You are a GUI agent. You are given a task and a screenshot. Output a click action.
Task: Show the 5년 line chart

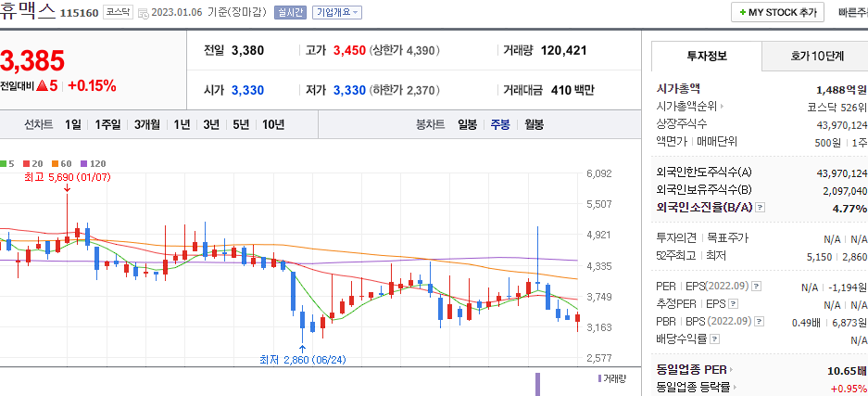click(241, 124)
